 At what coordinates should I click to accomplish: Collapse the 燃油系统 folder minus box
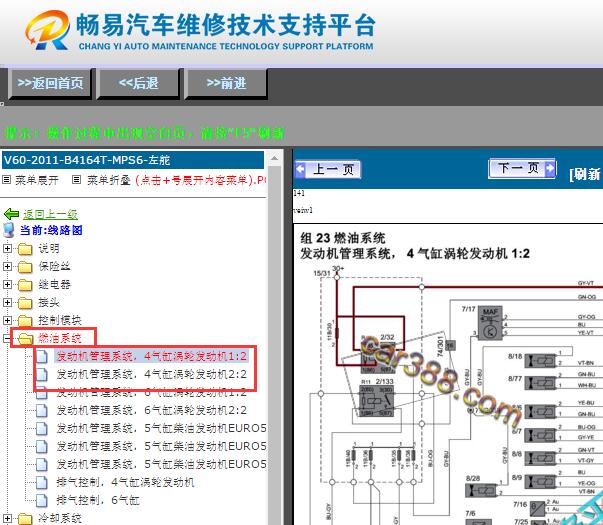(7, 338)
